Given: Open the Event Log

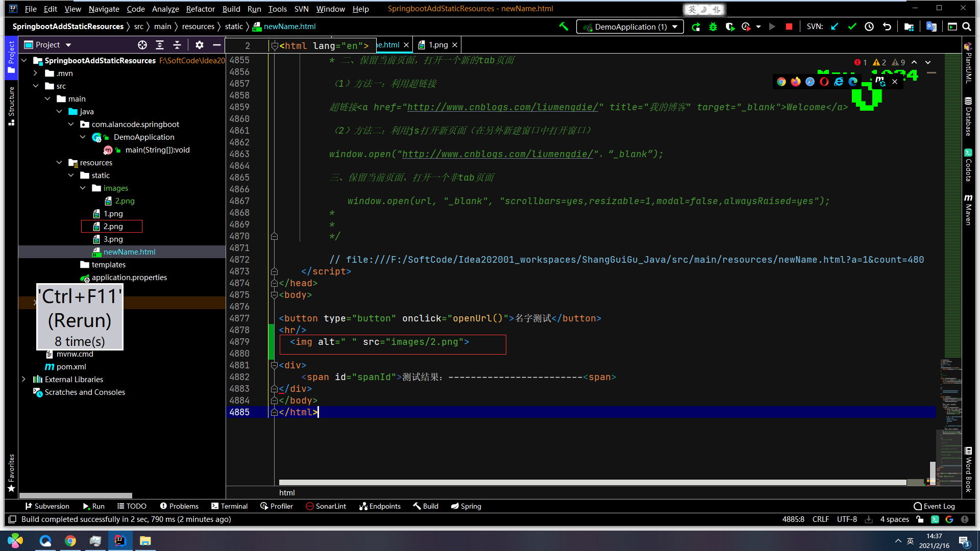Looking at the screenshot, I should point(934,506).
